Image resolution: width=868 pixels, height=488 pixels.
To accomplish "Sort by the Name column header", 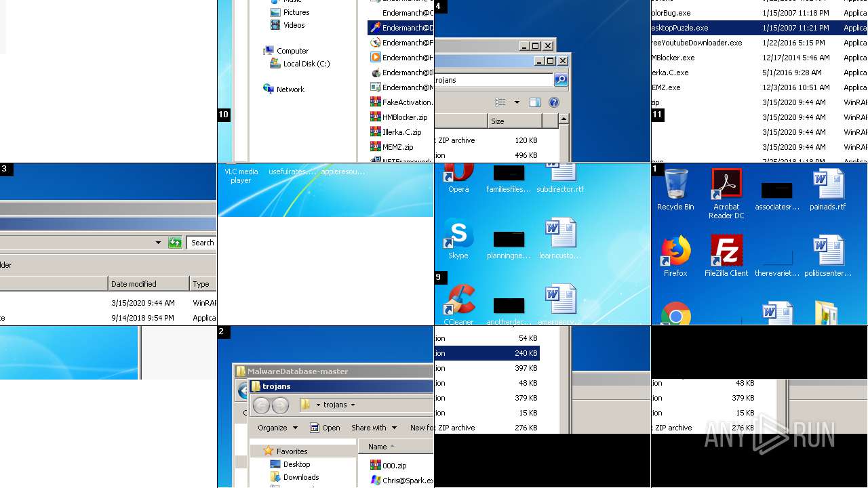I will [396, 447].
